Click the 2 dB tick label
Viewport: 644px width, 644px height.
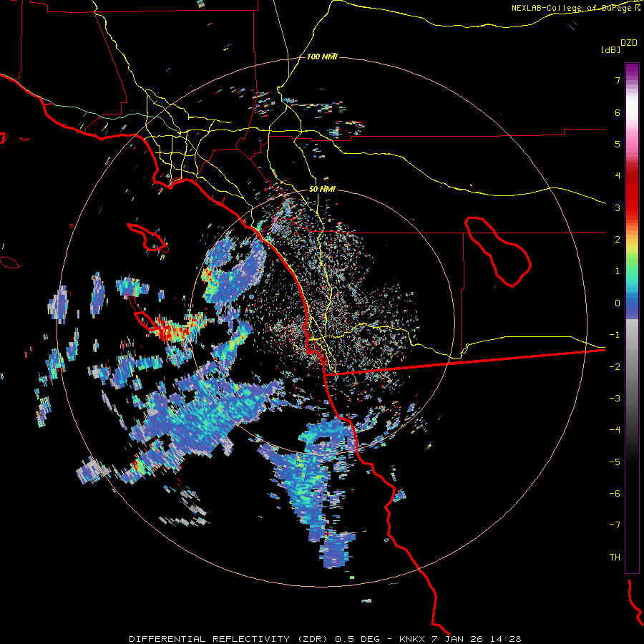click(x=618, y=240)
